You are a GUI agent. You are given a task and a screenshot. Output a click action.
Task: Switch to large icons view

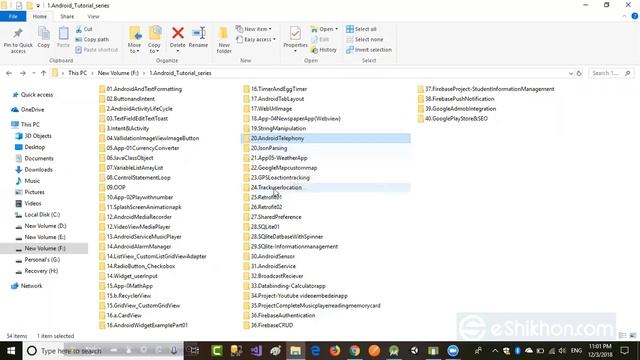pos(633,336)
